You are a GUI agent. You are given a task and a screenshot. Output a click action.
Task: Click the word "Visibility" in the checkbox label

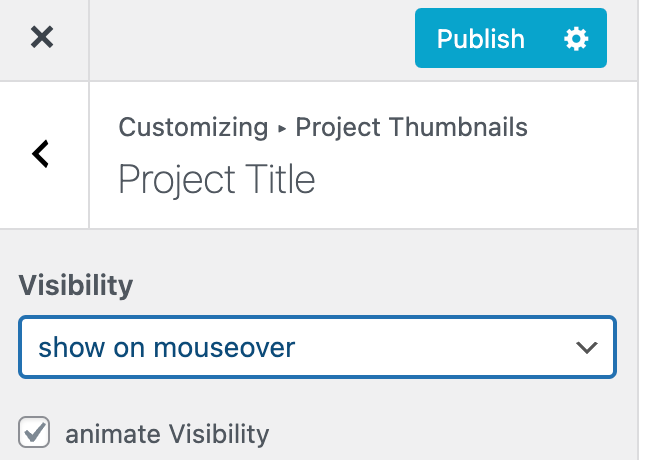coord(218,434)
